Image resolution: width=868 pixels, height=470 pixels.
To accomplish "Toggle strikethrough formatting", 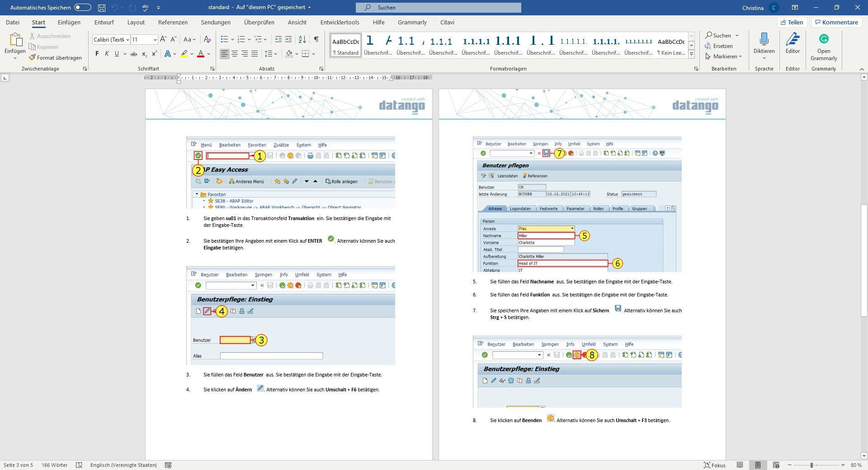I will coord(133,53).
